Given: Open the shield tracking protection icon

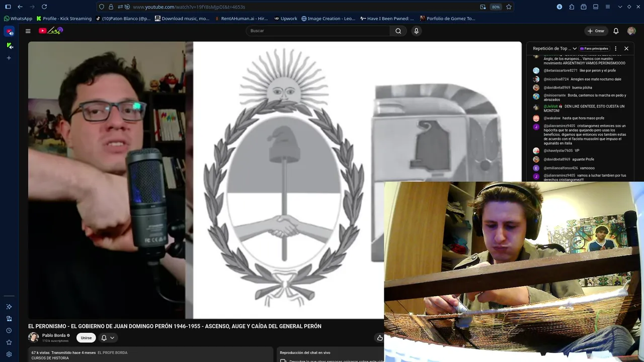Looking at the screenshot, I should 102,7.
